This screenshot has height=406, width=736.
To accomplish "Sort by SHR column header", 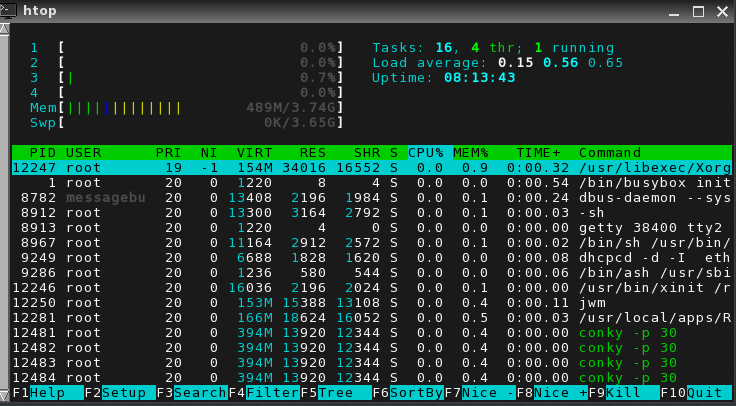I will click(367, 153).
